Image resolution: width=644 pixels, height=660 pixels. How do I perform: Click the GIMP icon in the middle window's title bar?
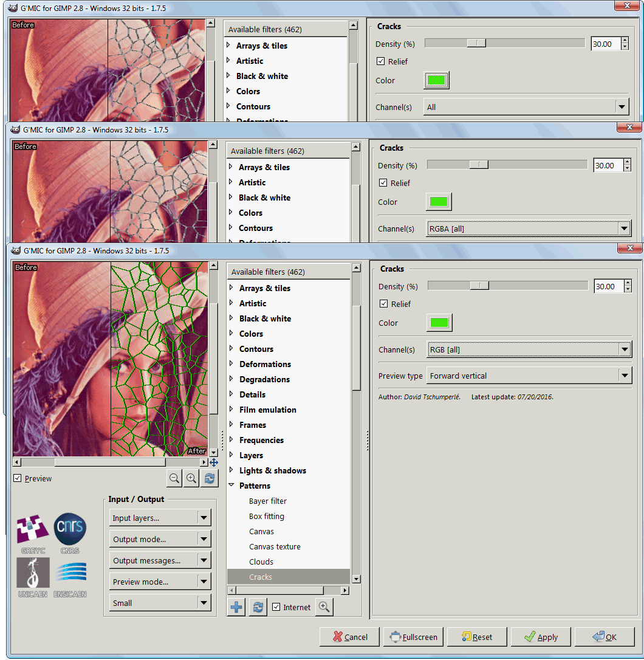(16, 129)
